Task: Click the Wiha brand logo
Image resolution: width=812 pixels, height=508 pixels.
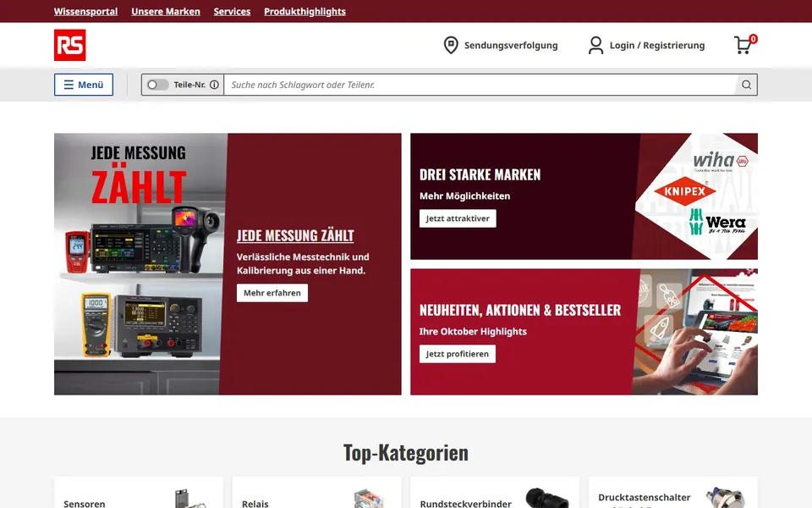Action: (721, 162)
